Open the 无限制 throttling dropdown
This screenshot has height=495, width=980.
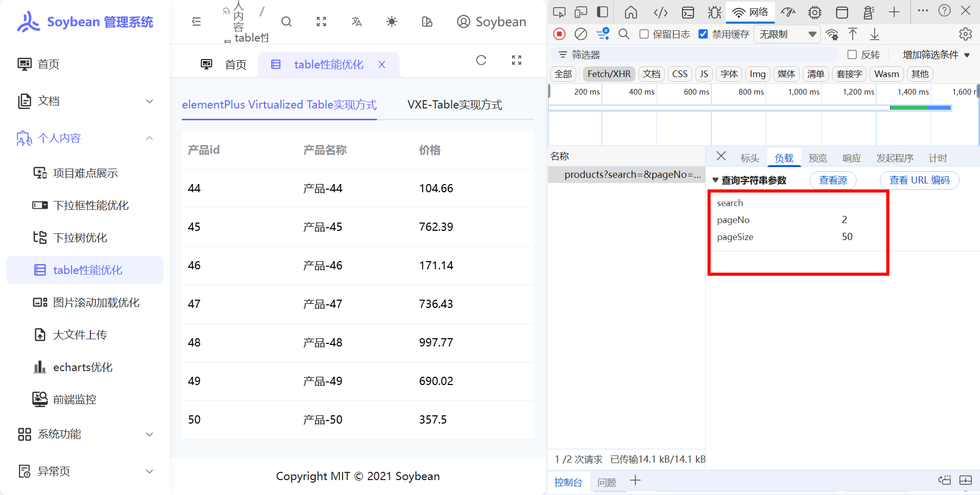coord(787,34)
